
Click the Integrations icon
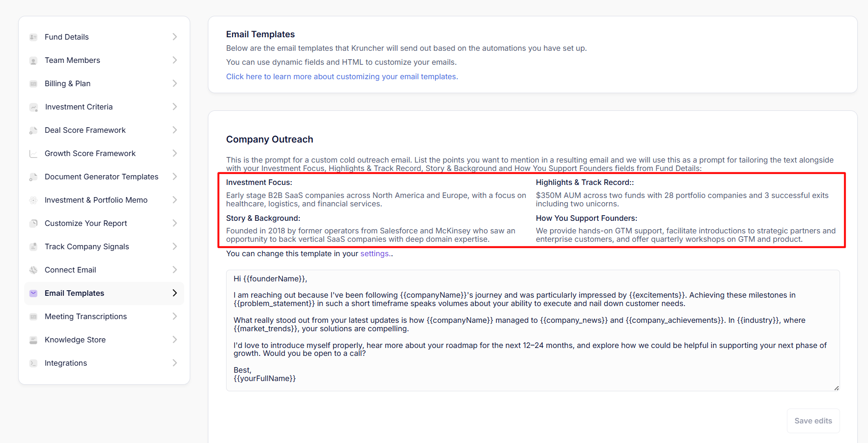tap(33, 363)
